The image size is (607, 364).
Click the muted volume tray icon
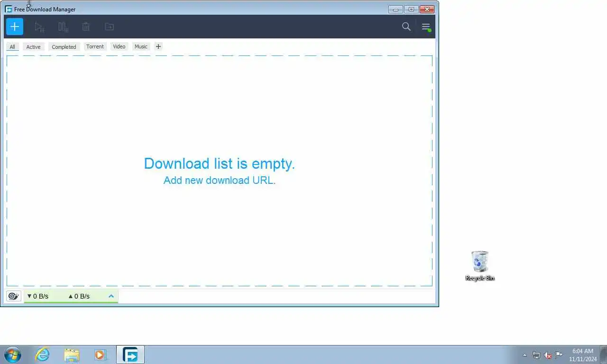click(548, 355)
